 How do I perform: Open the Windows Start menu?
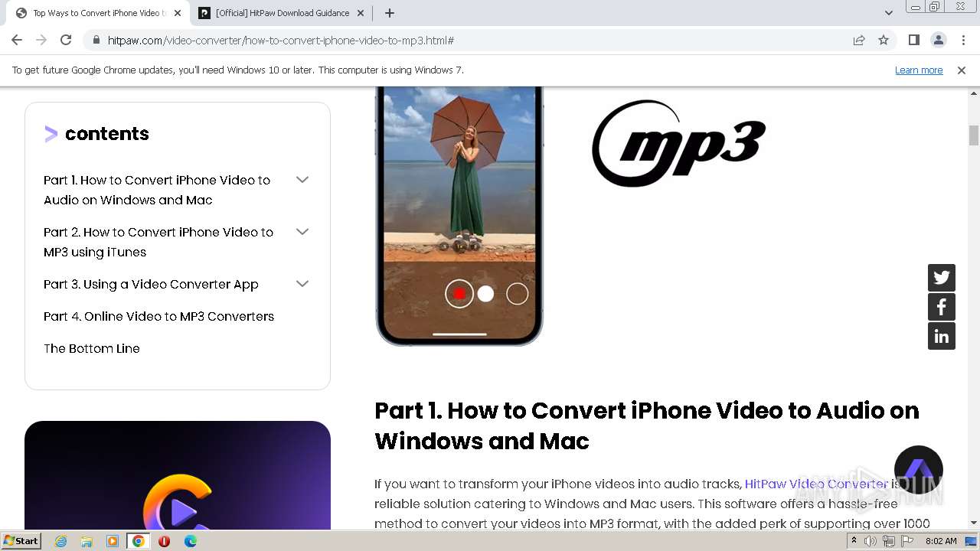click(21, 540)
